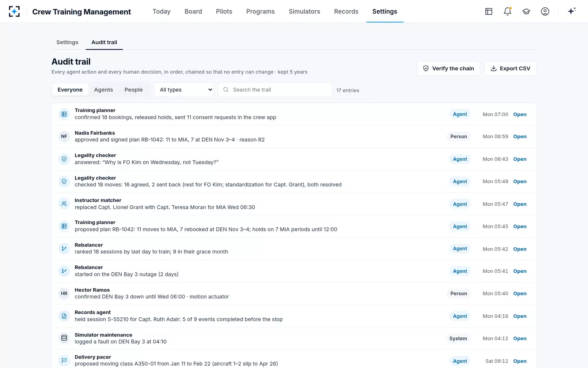Open the Mon 05:40 Hector Ramos entry
This screenshot has width=588, height=368.
pyautogui.click(x=520, y=294)
